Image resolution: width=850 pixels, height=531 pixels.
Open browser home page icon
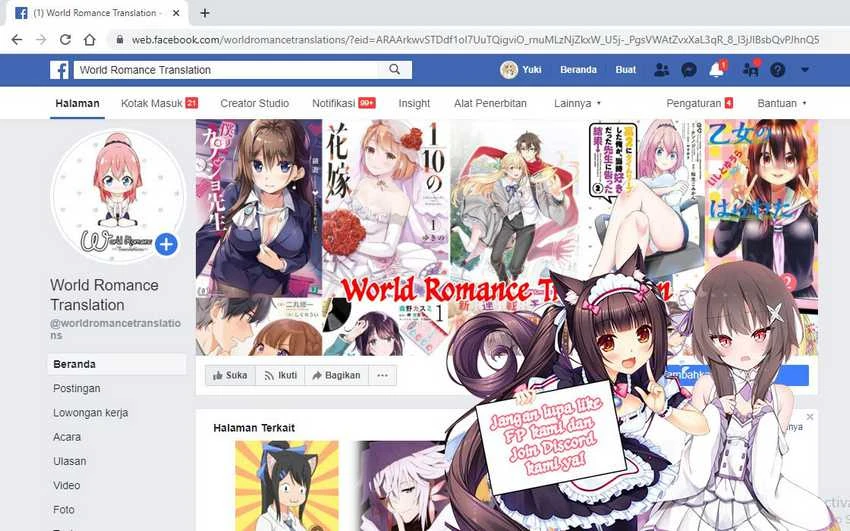[x=89, y=40]
